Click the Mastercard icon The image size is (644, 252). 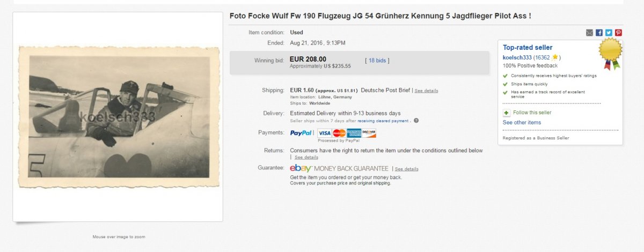[x=339, y=133]
